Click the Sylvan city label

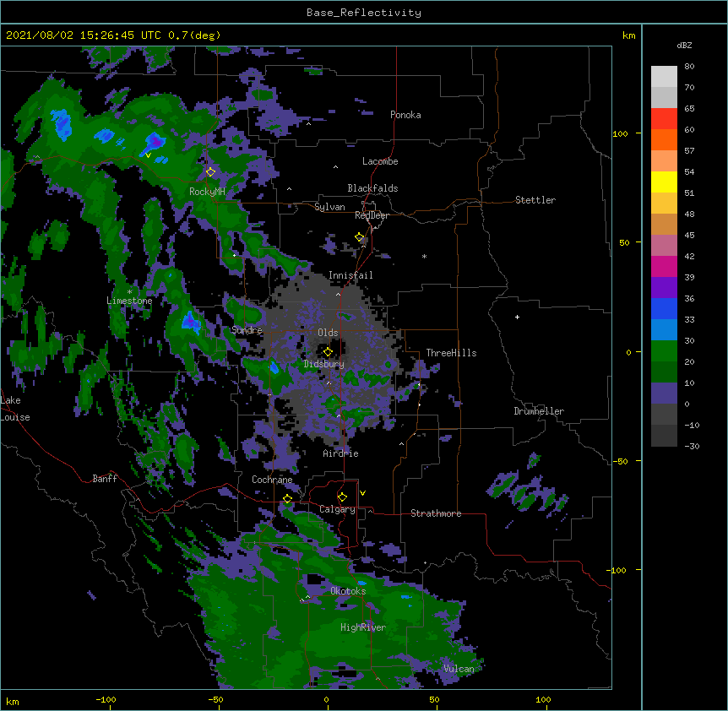pos(329,207)
